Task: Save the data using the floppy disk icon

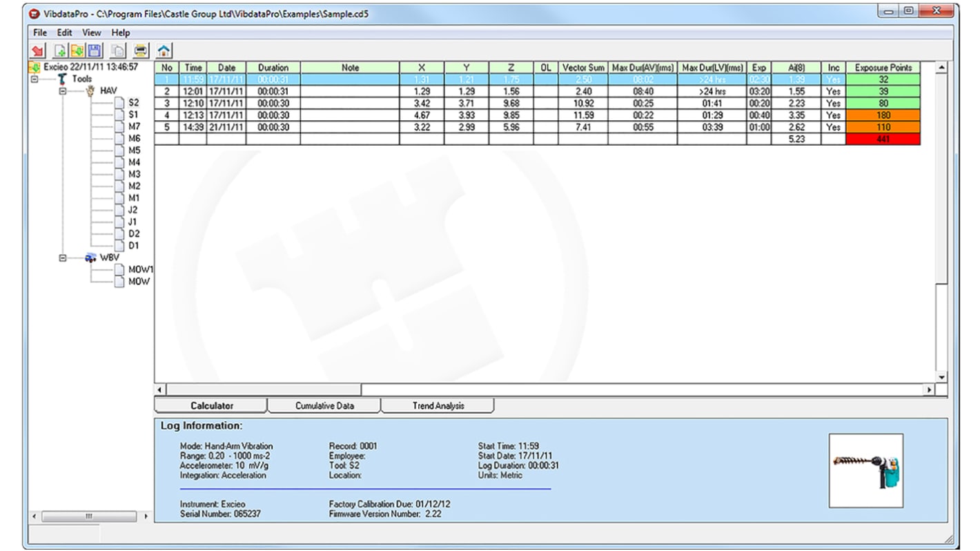Action: tap(94, 50)
